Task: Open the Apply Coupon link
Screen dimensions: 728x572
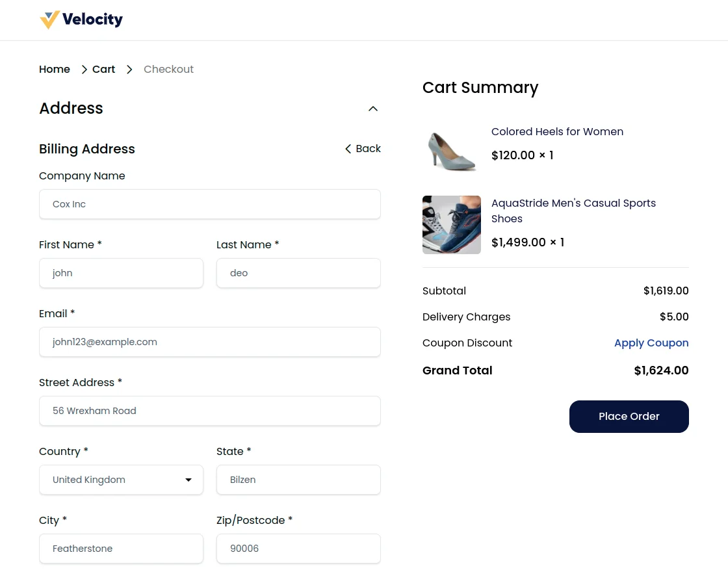Action: tap(651, 343)
